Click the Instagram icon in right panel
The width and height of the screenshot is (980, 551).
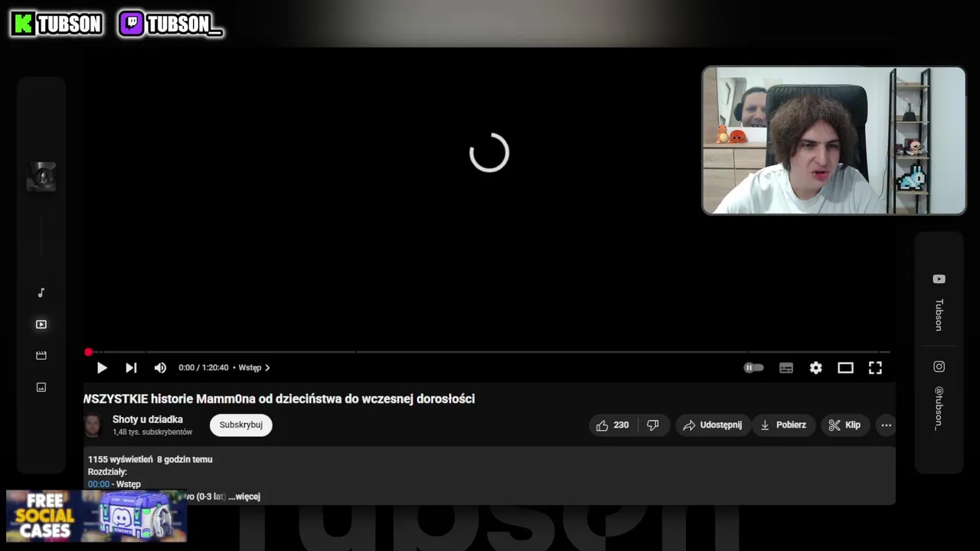point(939,367)
